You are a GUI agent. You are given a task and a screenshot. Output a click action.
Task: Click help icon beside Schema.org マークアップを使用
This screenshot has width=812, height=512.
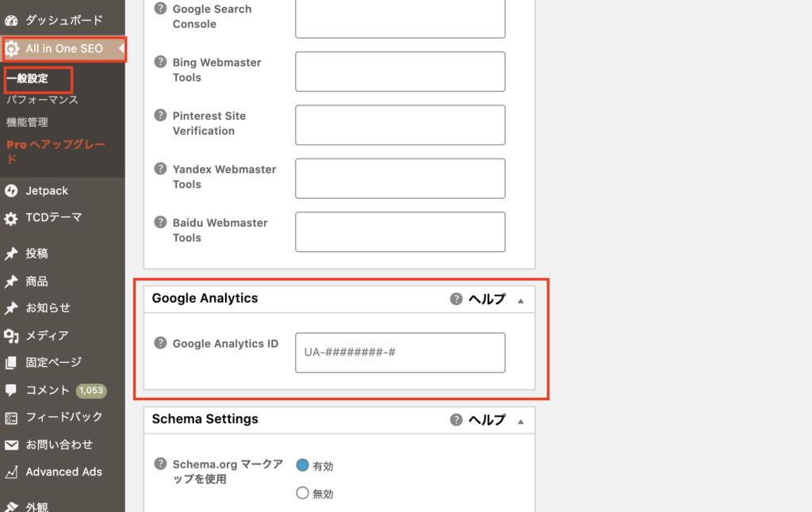coord(160,464)
